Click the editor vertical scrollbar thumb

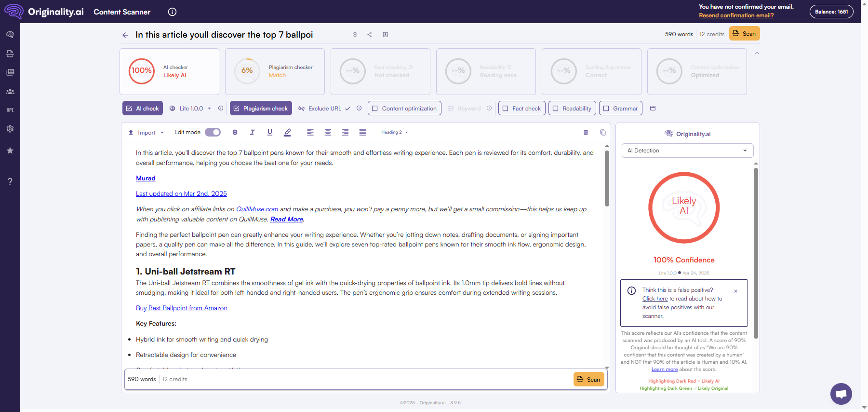point(607,179)
